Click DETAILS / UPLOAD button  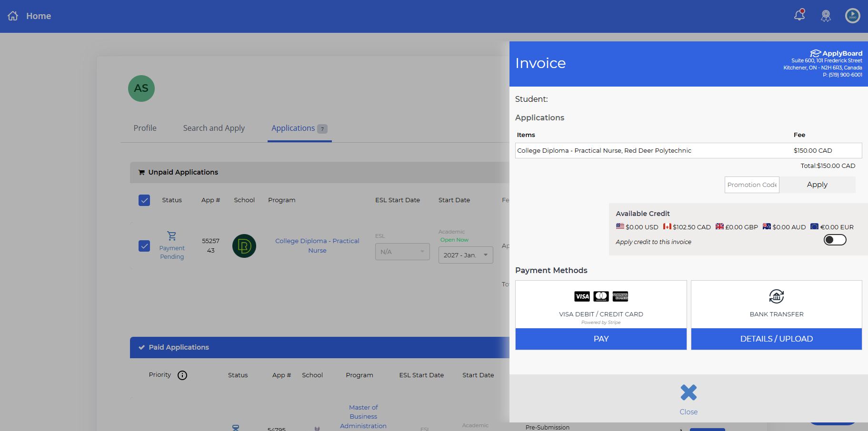(777, 339)
